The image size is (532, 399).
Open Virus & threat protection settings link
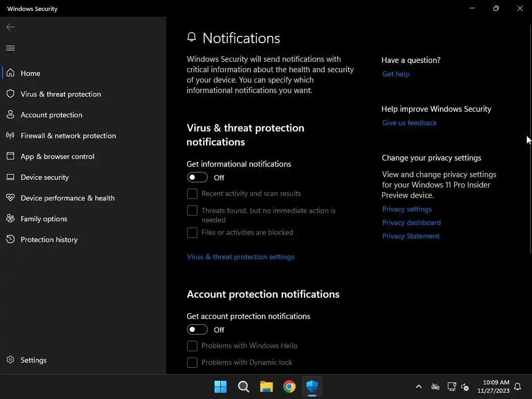pos(240,257)
